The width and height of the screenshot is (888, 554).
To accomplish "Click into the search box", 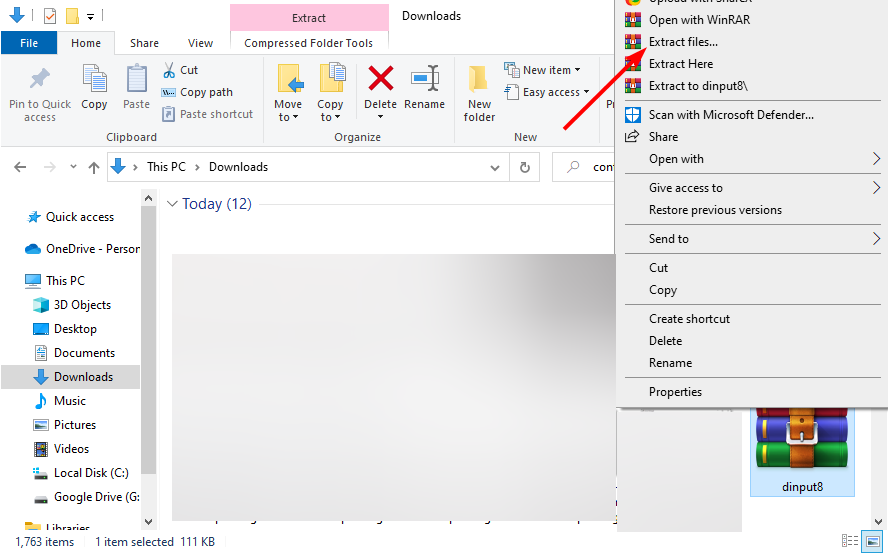I will 583,167.
